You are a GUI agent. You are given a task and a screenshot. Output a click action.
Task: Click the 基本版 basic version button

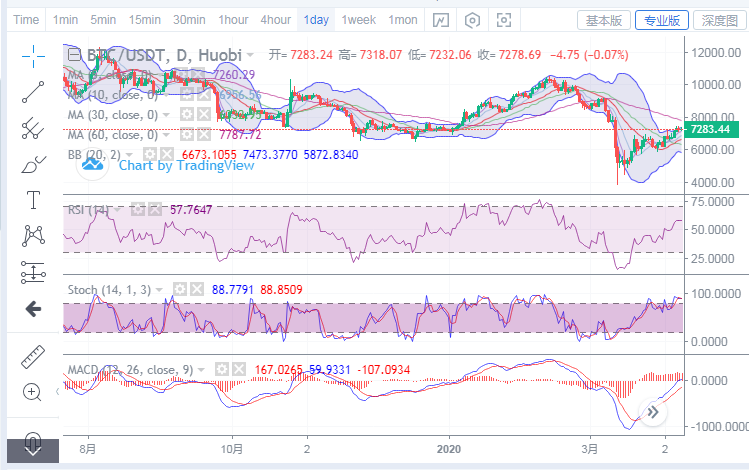click(604, 21)
